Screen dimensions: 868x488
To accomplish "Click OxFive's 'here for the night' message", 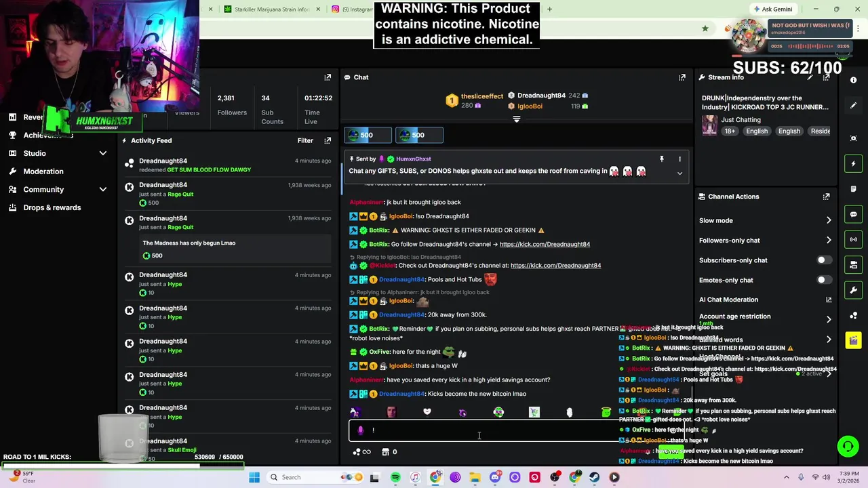I will [x=407, y=352].
